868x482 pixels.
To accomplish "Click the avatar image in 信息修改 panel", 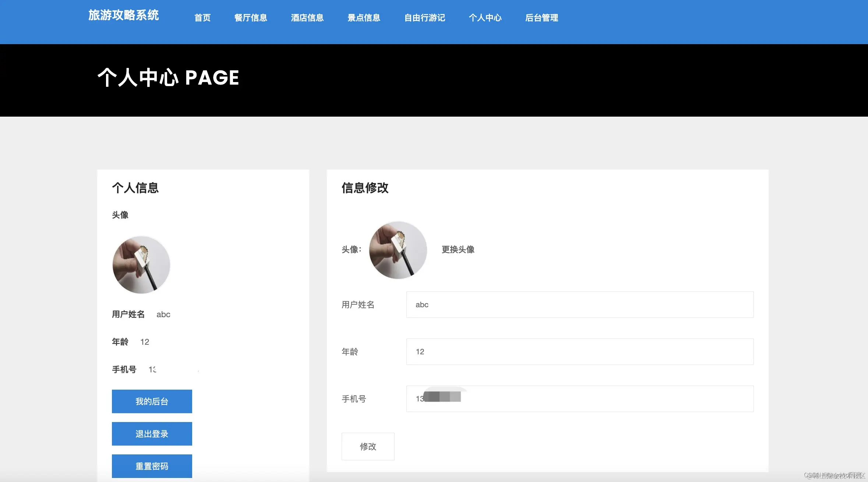I will (x=398, y=250).
